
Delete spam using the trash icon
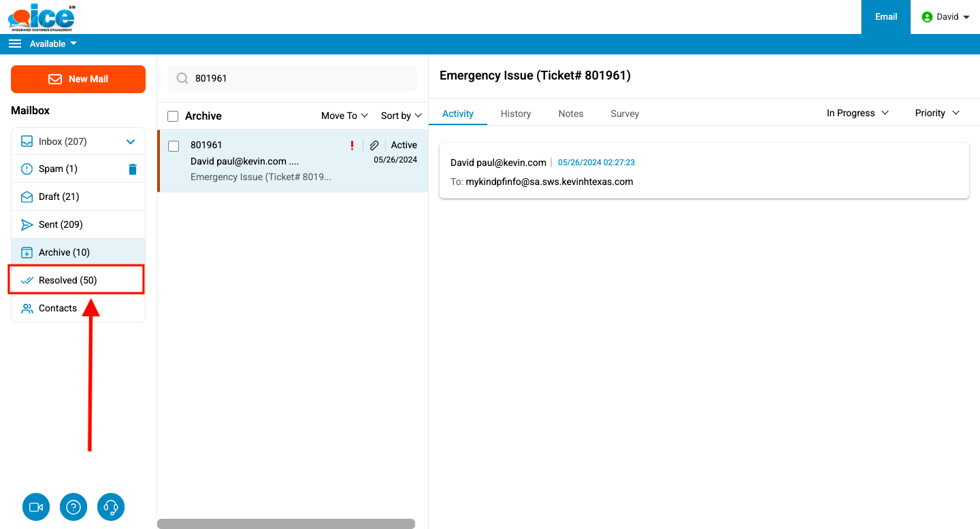(133, 169)
